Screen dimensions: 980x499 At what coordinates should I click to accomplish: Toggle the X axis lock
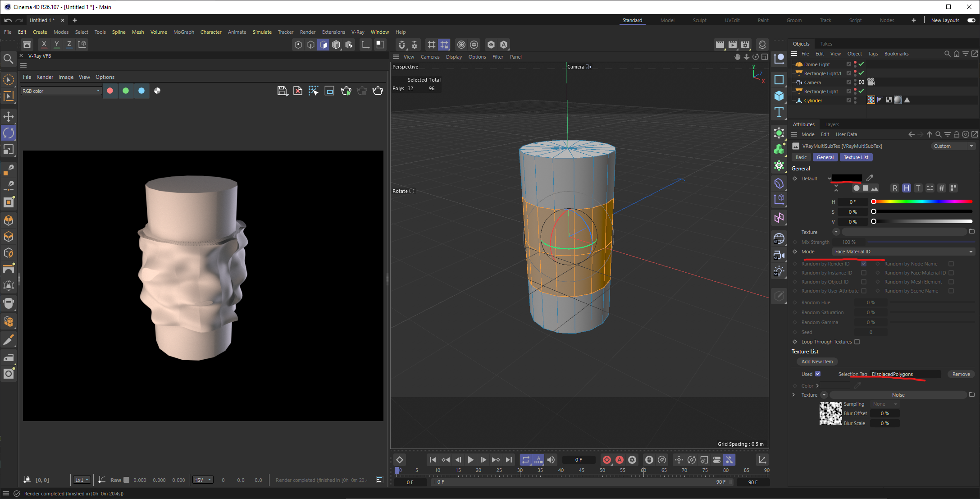click(x=44, y=44)
